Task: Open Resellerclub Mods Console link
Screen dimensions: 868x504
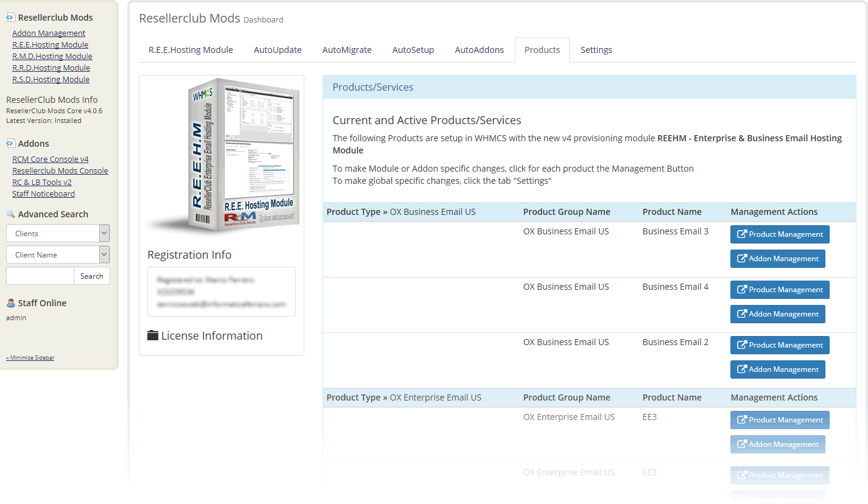Action: click(x=60, y=170)
